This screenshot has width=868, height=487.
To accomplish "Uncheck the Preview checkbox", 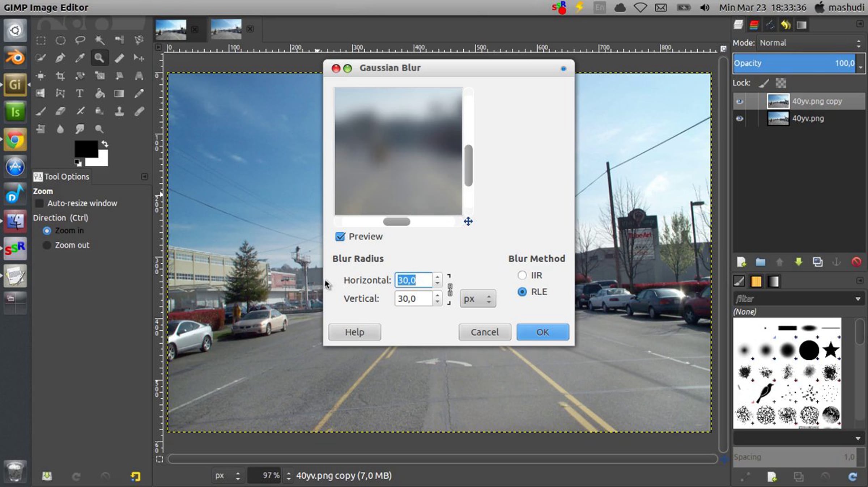I will pos(340,237).
